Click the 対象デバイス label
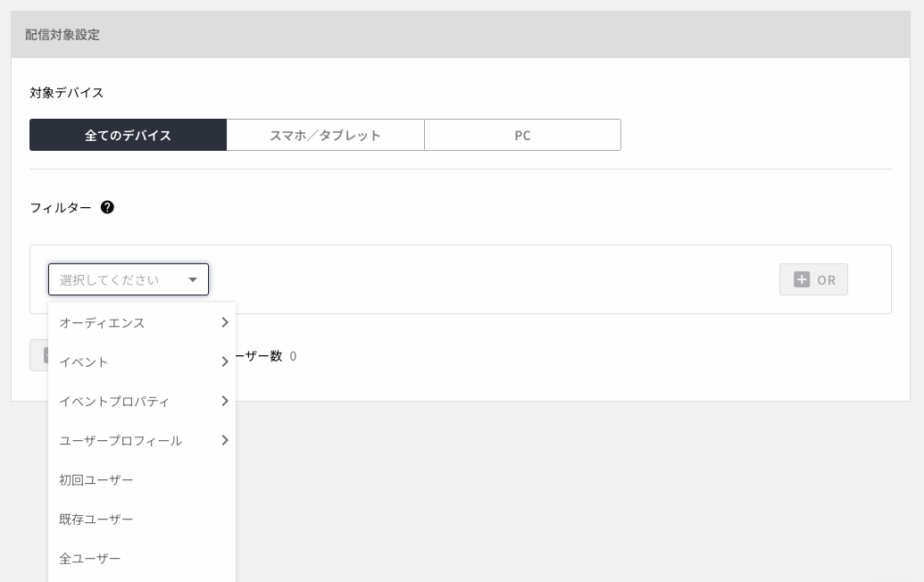The image size is (924, 582). pos(67,93)
